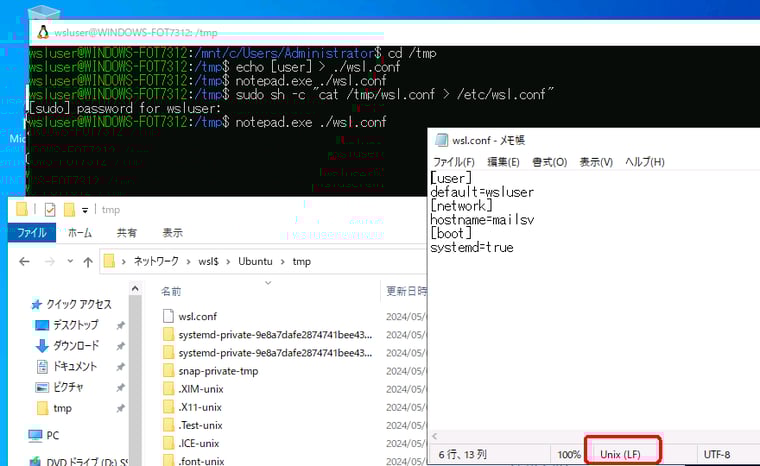Click Ubuntu in the address path
Image resolution: width=760 pixels, height=466 pixels.
255,261
